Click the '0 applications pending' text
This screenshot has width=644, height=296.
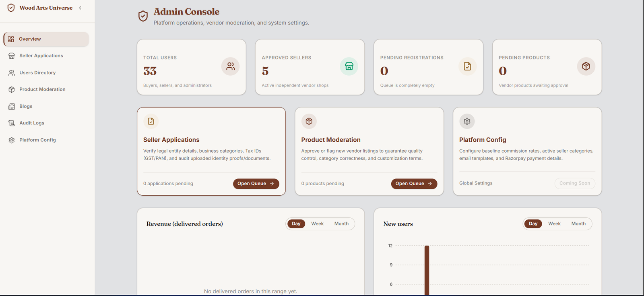168,184
